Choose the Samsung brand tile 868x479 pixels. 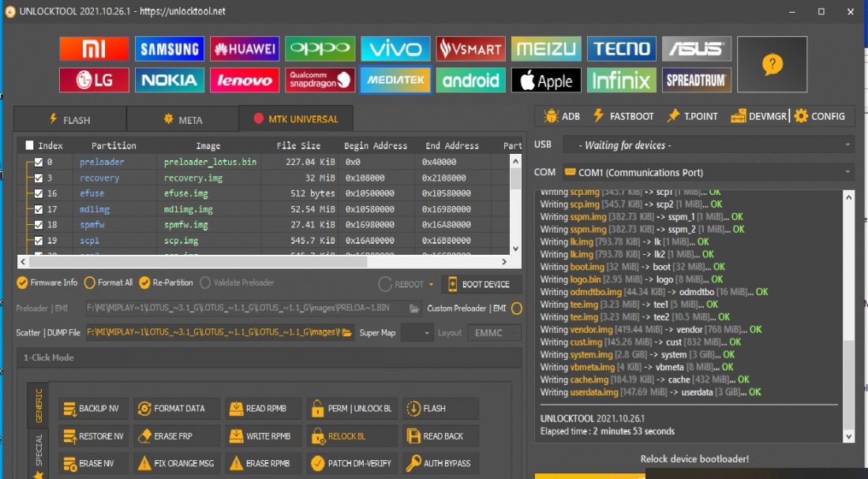coord(170,49)
